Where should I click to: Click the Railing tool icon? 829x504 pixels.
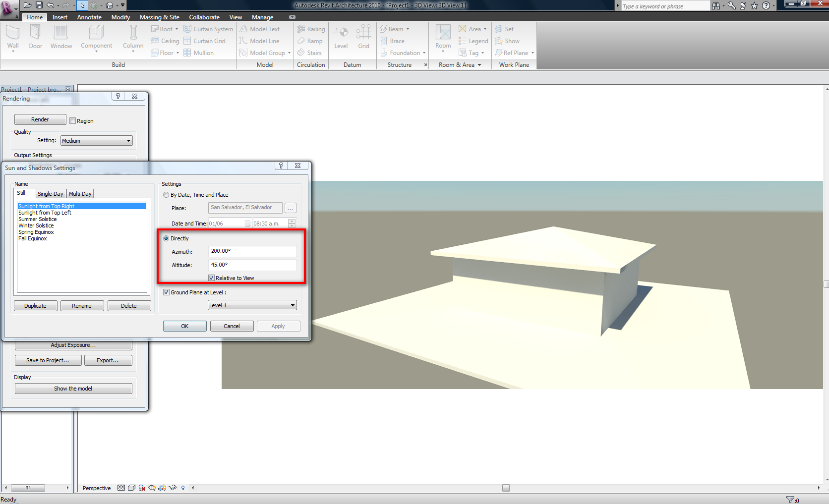point(311,29)
